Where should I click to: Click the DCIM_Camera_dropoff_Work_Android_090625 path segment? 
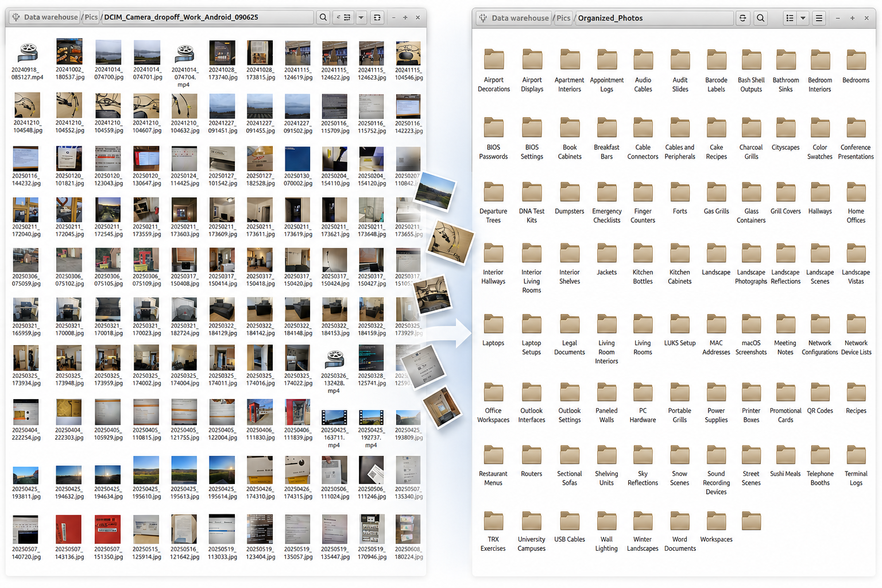tap(181, 17)
